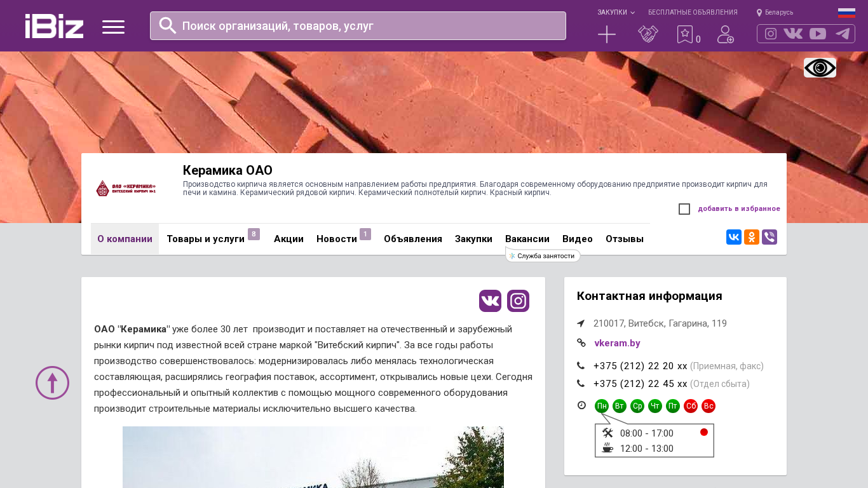Open iBiz Instagram in header
The image size is (868, 488).
click(x=771, y=34)
